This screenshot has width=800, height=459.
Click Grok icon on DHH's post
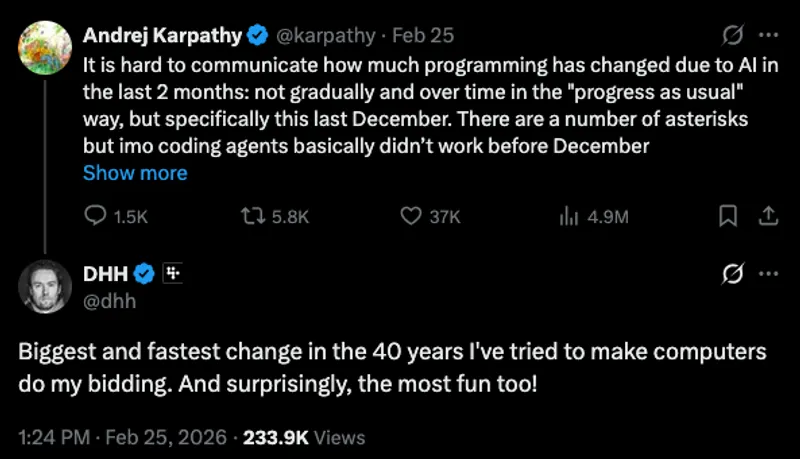point(731,273)
